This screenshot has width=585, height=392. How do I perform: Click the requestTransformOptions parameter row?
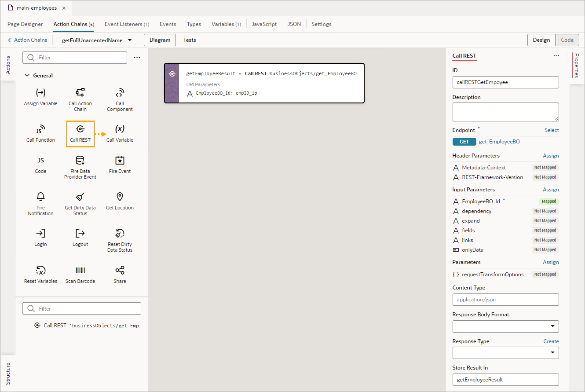(505, 275)
